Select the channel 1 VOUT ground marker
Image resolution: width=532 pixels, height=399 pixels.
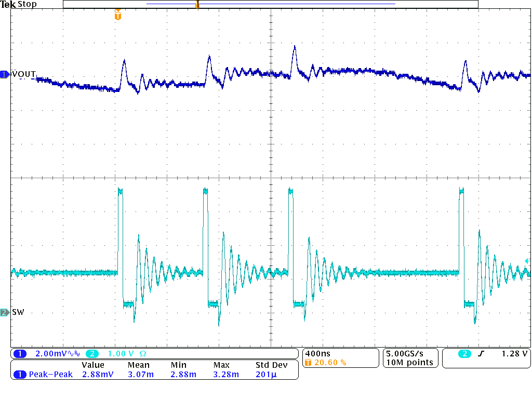5,74
